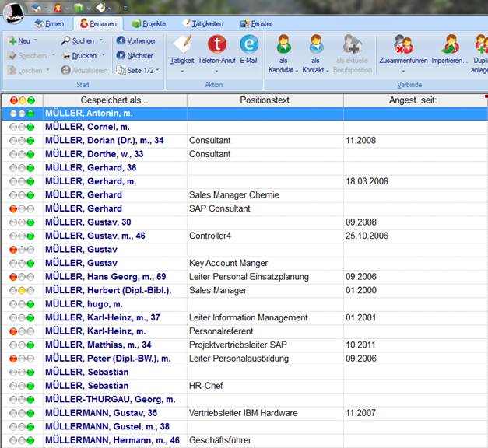The image size is (488, 448).
Task: Click the Tätigkeit notepad icon
Action: (182, 45)
